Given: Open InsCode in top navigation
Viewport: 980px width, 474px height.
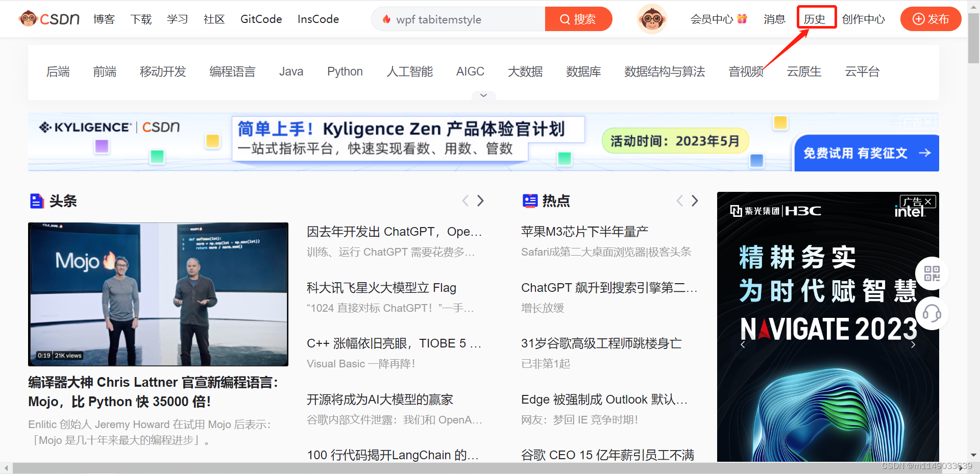Looking at the screenshot, I should pos(318,19).
